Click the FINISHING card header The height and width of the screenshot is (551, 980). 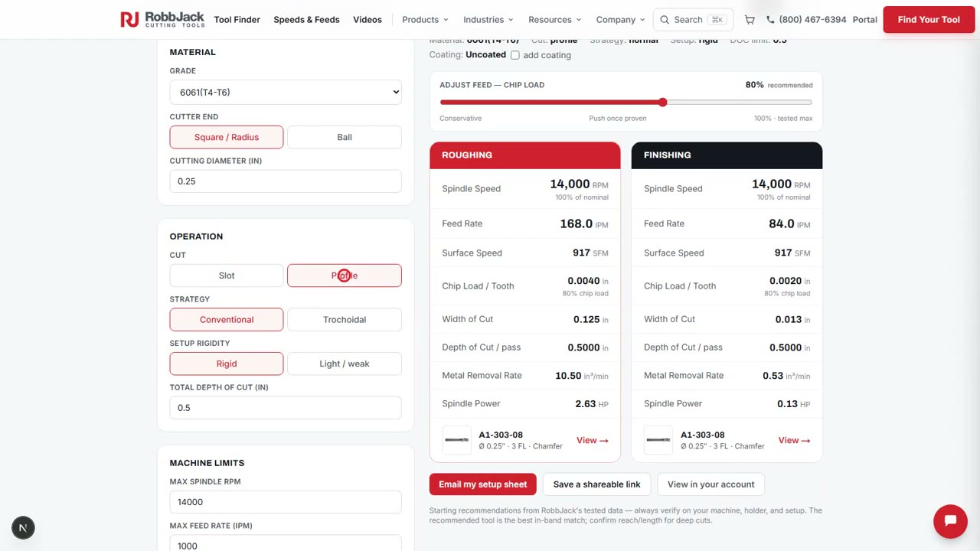click(727, 155)
